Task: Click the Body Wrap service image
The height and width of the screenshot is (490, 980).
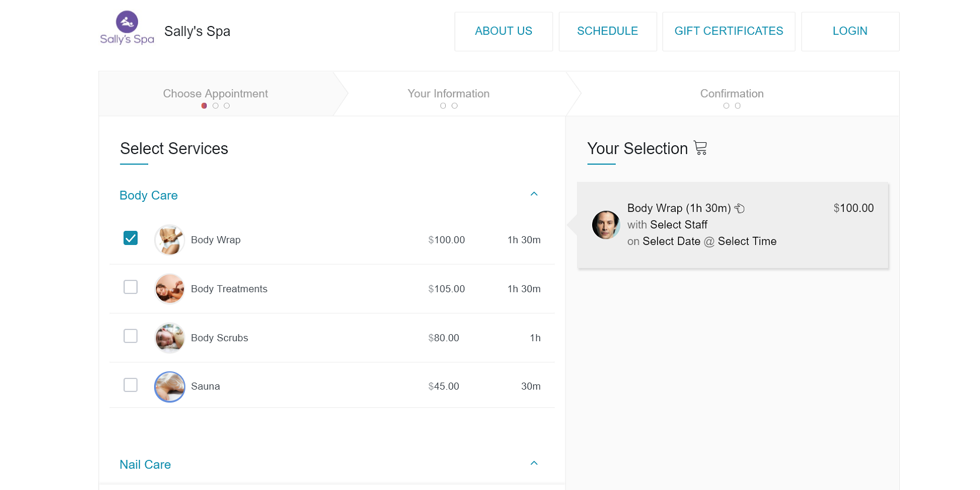Action: 169,240
